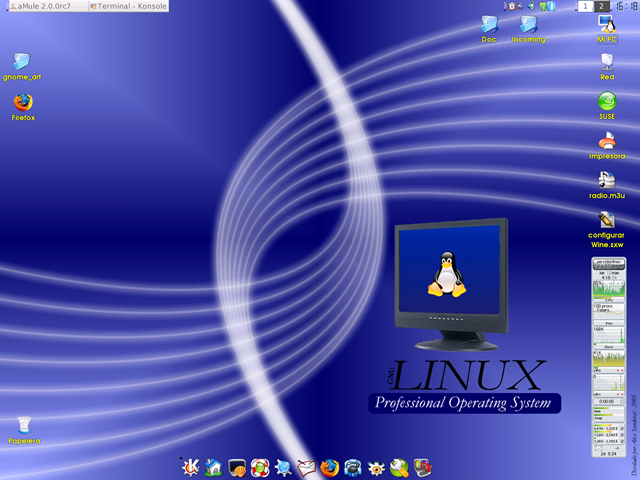Open the Red network desktop icon
Viewport: 640px width, 480px height.
point(607,67)
